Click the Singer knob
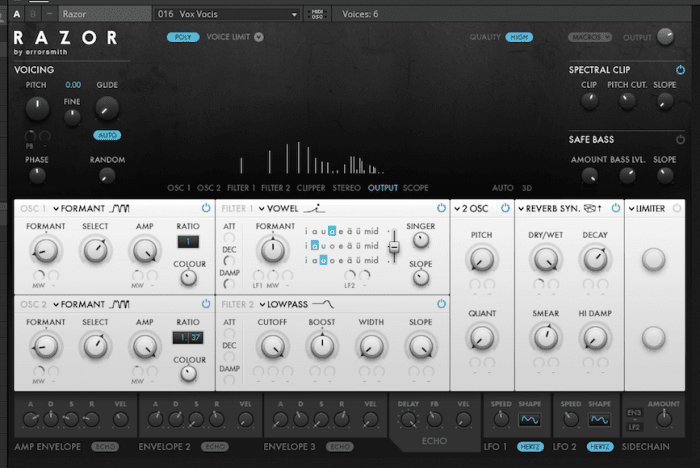The height and width of the screenshot is (468, 700). (421, 240)
